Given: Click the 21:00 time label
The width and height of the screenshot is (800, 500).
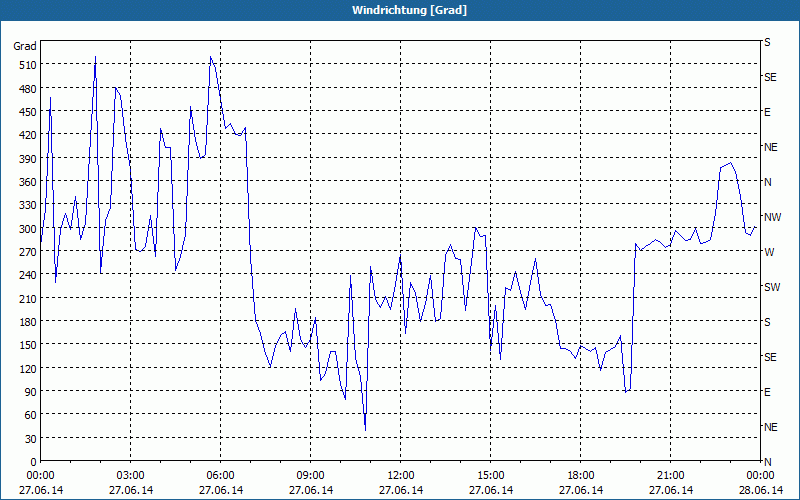Looking at the screenshot, I should click(x=670, y=476).
